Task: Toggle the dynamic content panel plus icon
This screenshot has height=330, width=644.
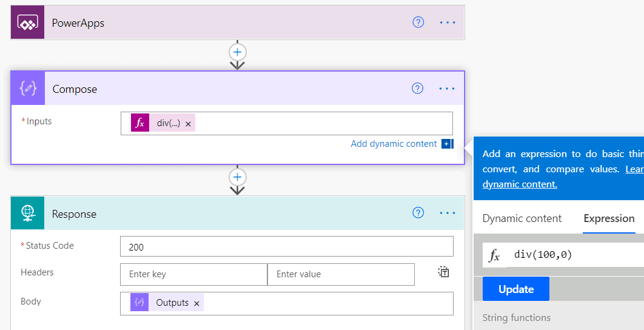Action: pos(447,144)
